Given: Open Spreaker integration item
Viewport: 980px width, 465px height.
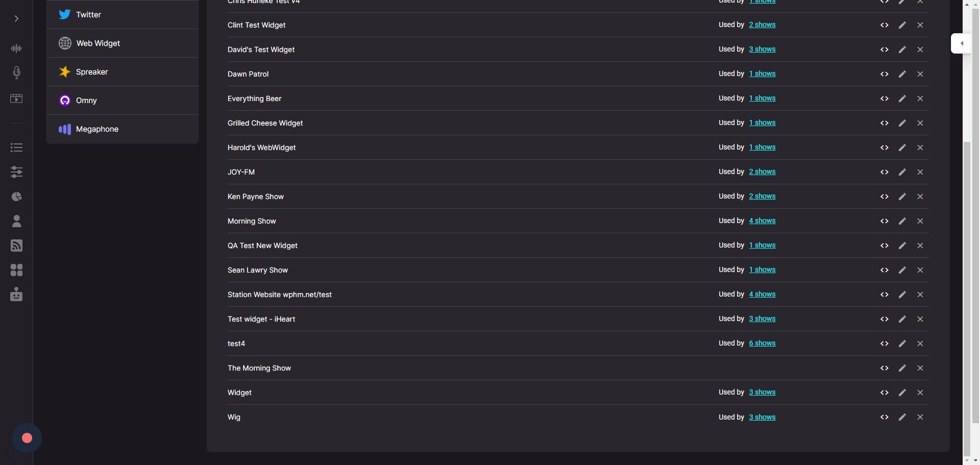Looking at the screenshot, I should pos(92,72).
